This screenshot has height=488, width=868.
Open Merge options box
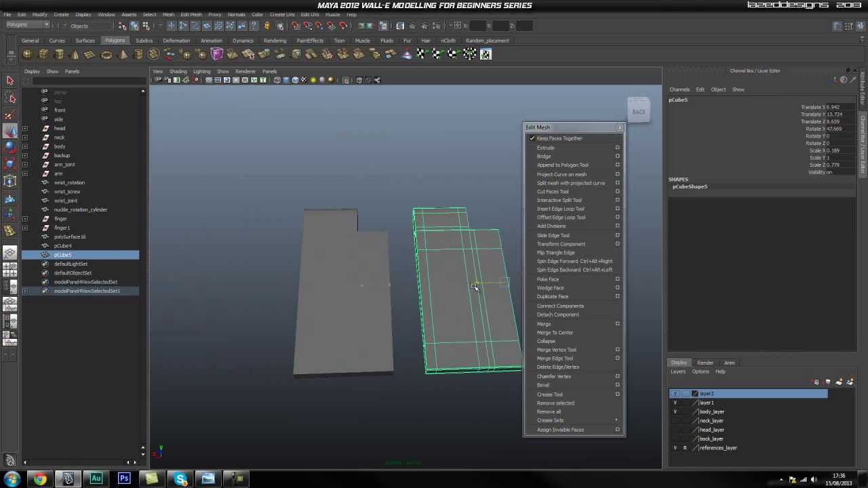[x=617, y=323]
